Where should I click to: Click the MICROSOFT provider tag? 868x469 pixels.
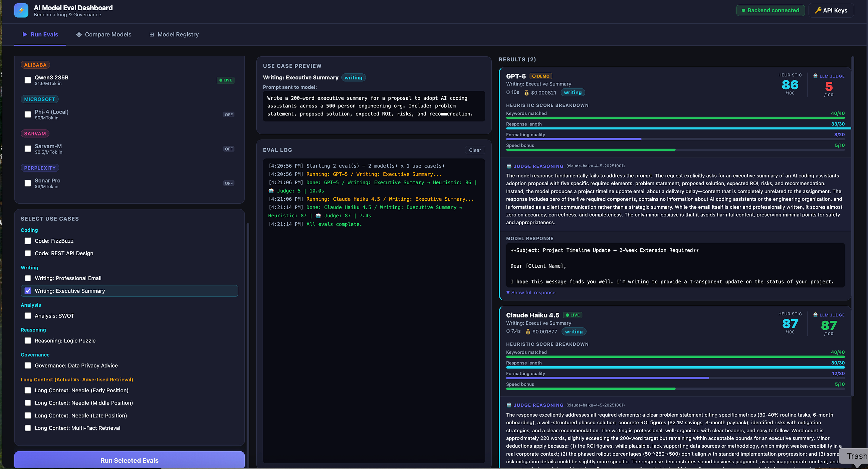39,99
